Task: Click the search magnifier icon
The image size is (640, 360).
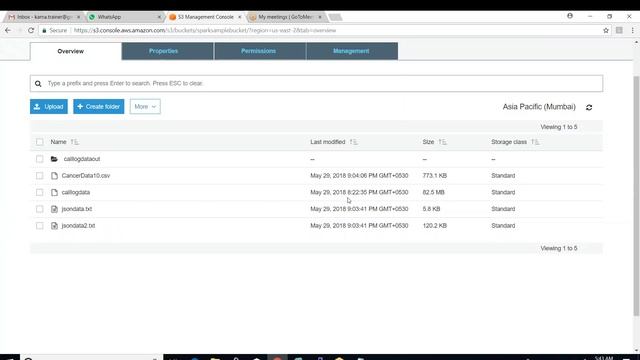Action: point(38,84)
